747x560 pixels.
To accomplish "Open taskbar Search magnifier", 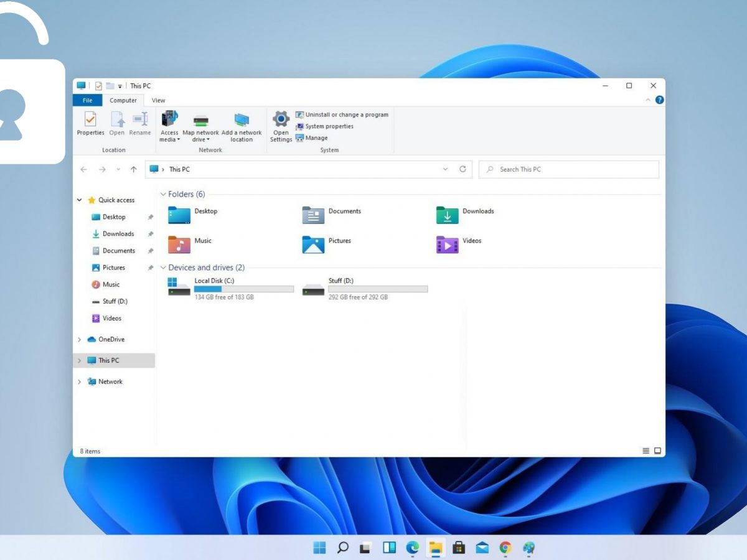I will pos(342,548).
